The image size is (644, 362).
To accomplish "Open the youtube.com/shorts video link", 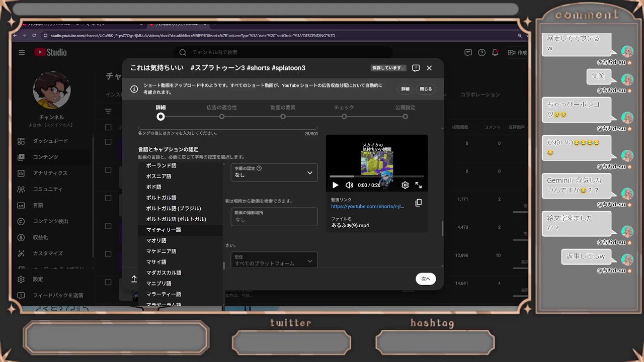I will (x=368, y=207).
